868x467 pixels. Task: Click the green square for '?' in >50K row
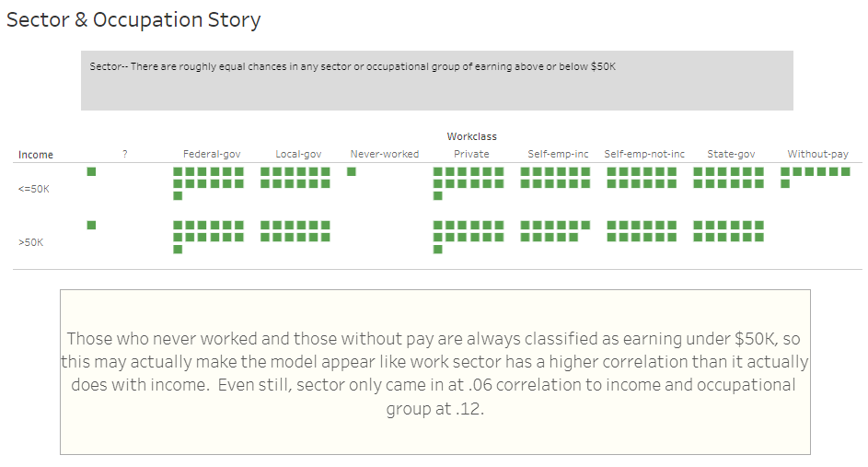91,225
